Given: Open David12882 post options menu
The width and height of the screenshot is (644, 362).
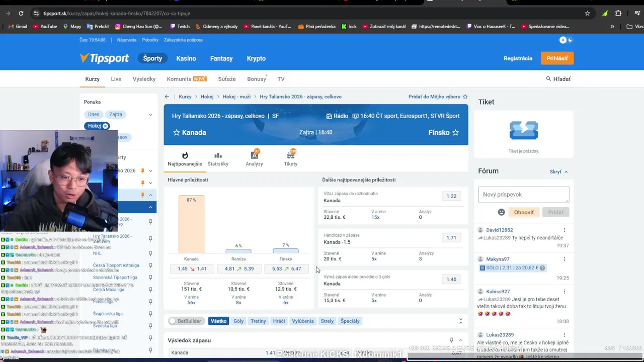Looking at the screenshot, I should (564, 230).
